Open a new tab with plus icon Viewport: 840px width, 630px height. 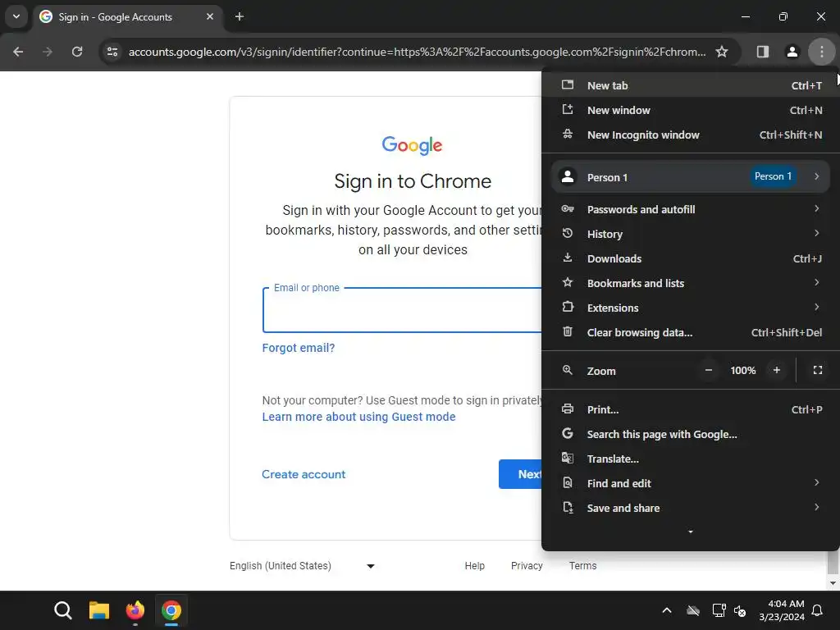240,16
